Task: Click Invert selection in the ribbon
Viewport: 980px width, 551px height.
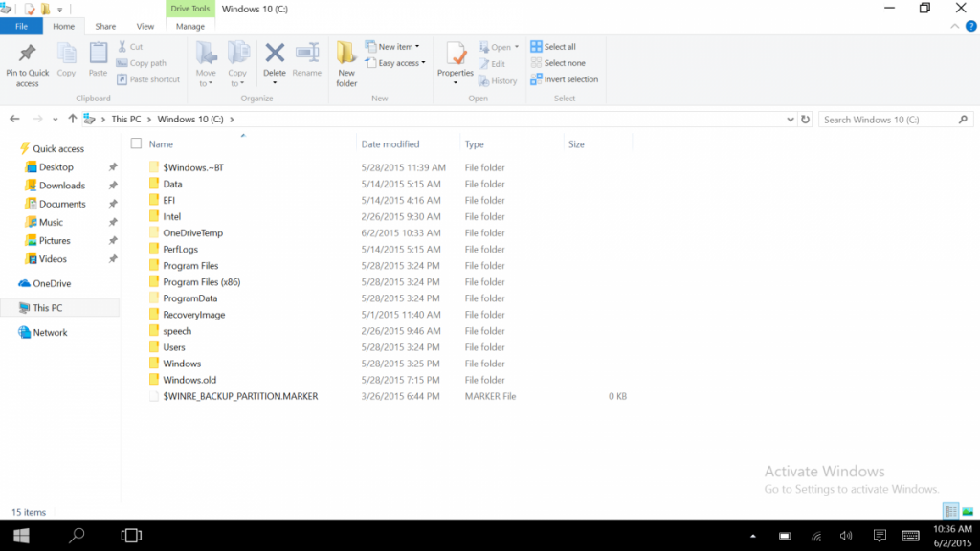Action: pos(565,79)
